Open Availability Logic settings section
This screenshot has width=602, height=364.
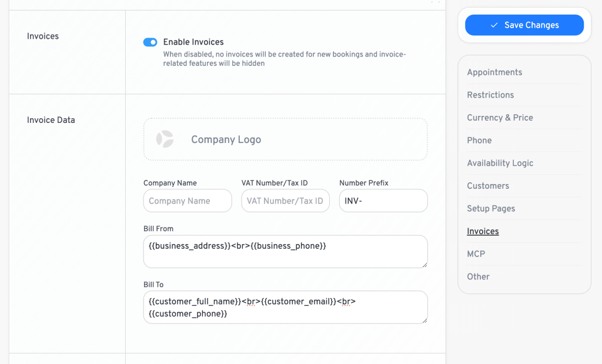(x=500, y=163)
